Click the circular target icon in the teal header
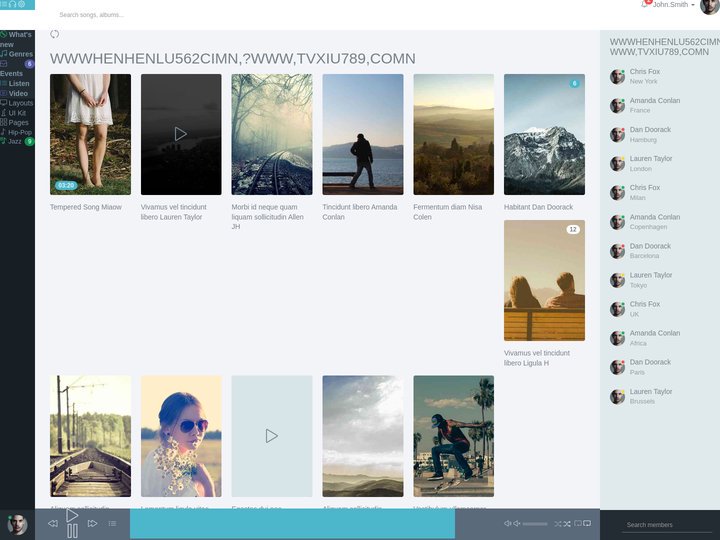The height and width of the screenshot is (540, 720). (x=22, y=4)
